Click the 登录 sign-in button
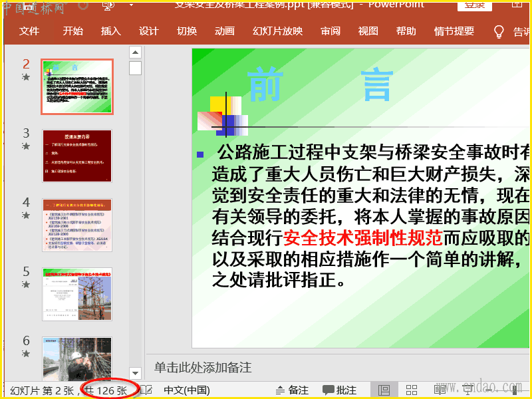Image resolution: width=532 pixels, height=399 pixels. 474,5
